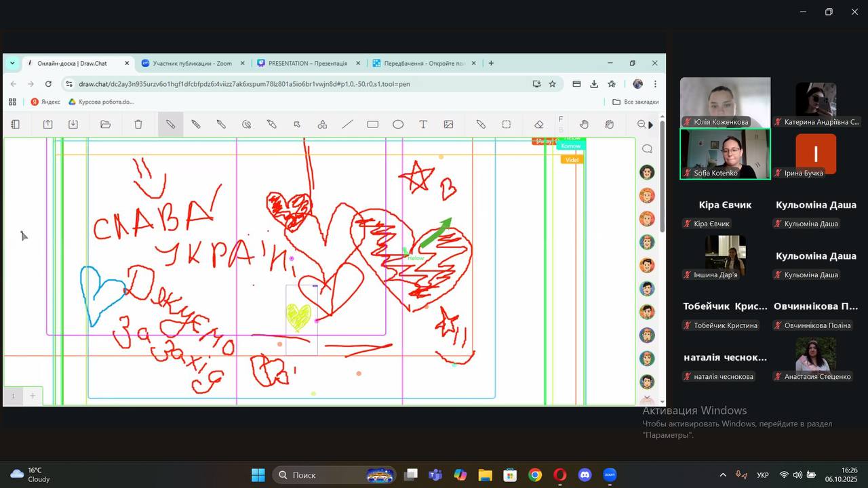Choose the Rectangle shape tool
This screenshot has width=868, height=488.
point(372,125)
